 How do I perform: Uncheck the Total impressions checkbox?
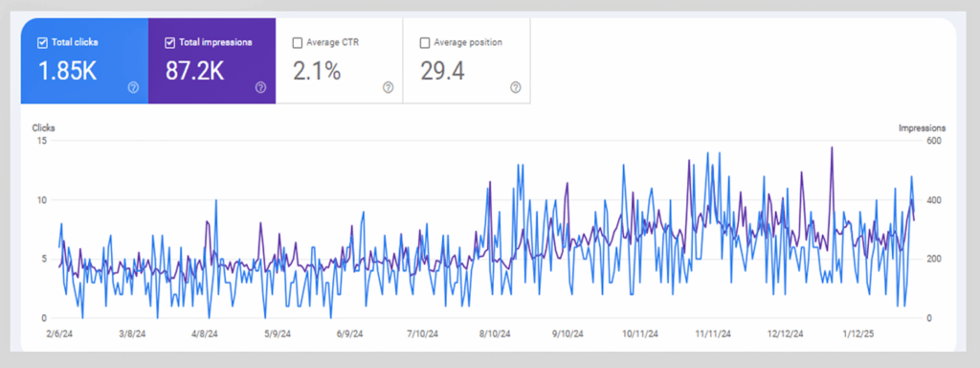pyautogui.click(x=169, y=43)
